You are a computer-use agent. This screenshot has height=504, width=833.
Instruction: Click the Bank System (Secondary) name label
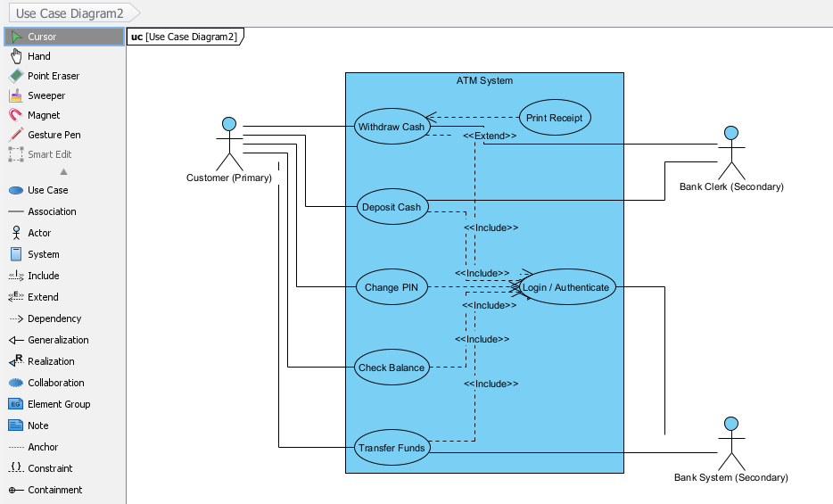(x=731, y=477)
